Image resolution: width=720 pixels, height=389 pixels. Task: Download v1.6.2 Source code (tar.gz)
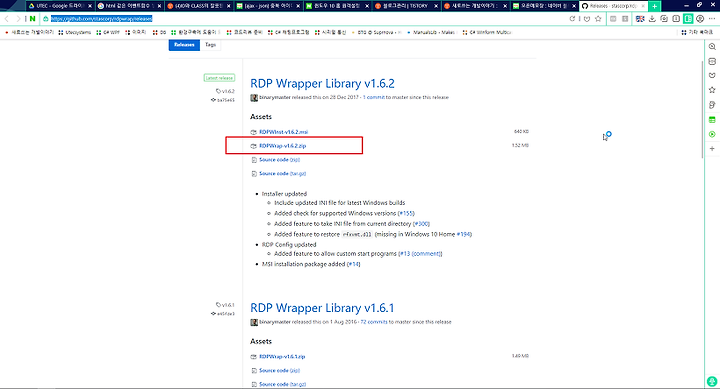(x=282, y=174)
